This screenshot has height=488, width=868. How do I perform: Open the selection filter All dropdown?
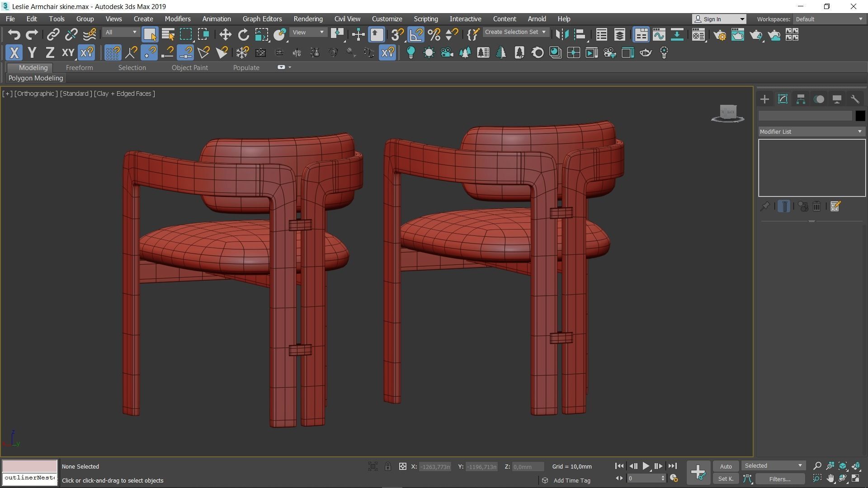coord(120,32)
